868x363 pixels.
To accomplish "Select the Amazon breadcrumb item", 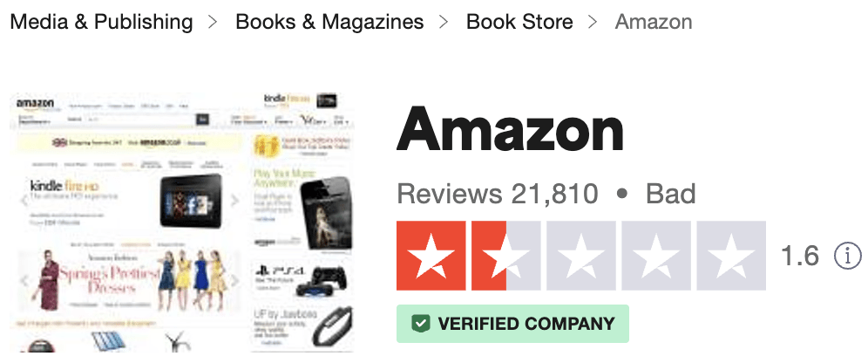I will point(654,22).
